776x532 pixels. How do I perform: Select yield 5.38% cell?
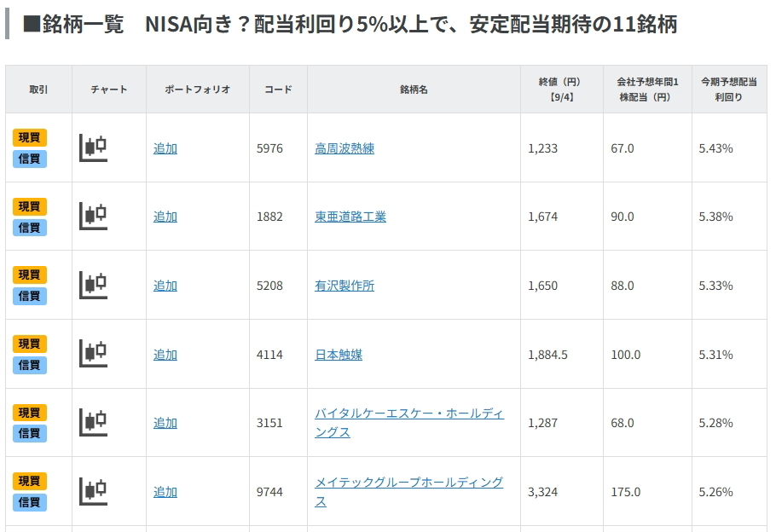(729, 217)
